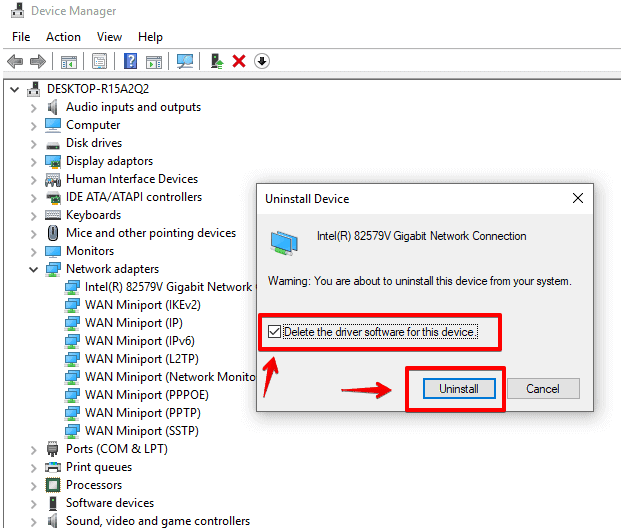Click the blue Help question mark icon
The width and height of the screenshot is (621, 528).
[130, 61]
